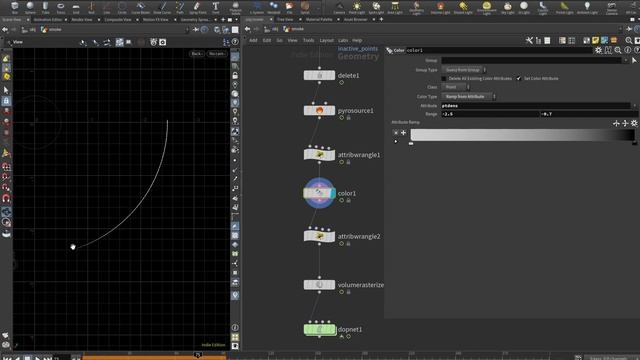Open the Help menu in network editor
Screen dimensions: 640x360
[x=357, y=40]
